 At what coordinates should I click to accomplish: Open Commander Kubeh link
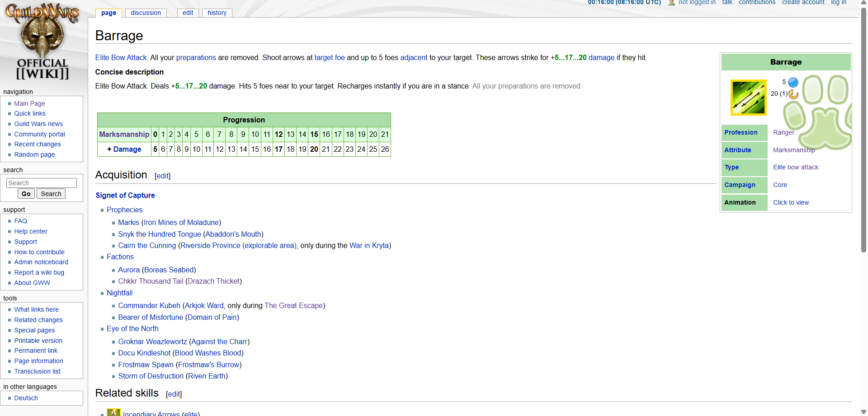coord(149,305)
